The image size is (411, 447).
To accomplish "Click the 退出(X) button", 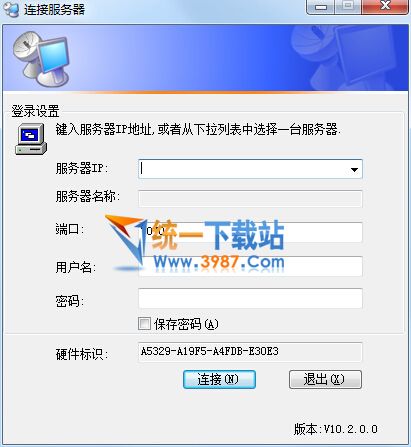I will 325,379.
